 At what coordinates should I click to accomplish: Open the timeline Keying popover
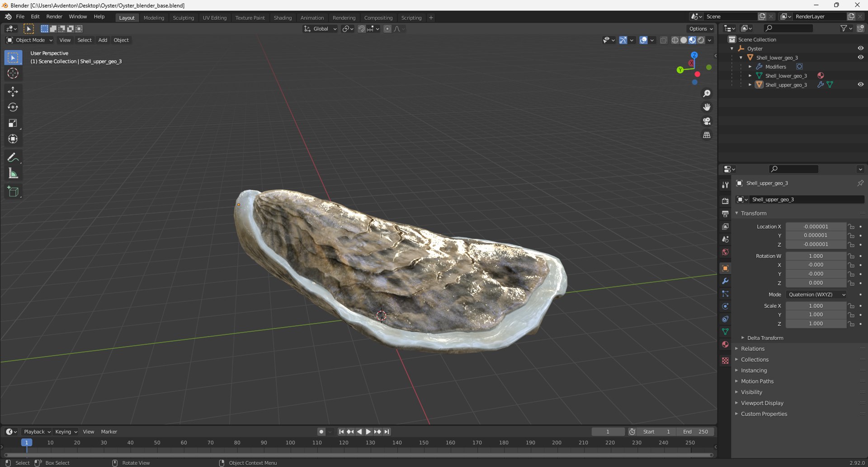tap(66, 432)
